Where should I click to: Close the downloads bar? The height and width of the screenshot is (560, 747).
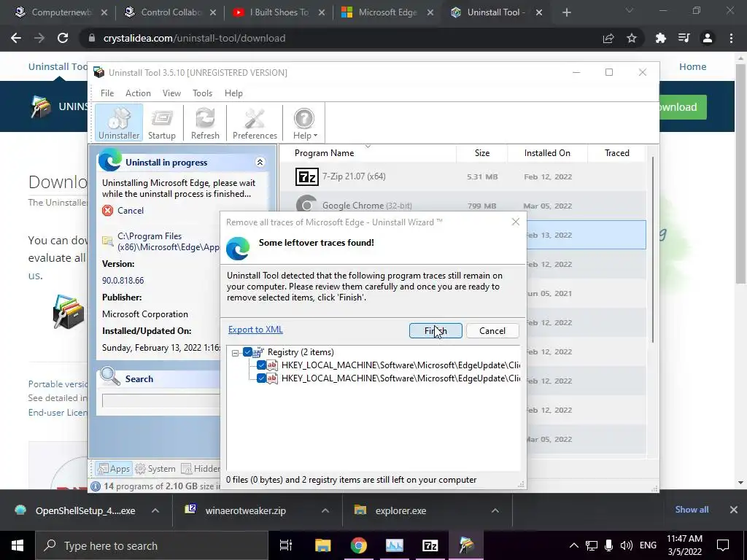(734, 510)
